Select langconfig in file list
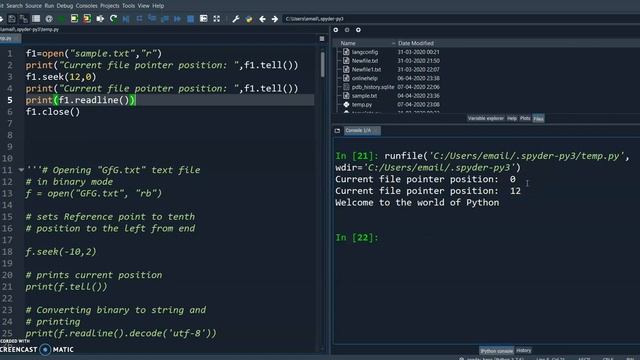This screenshot has width=640, height=360. coord(364,52)
